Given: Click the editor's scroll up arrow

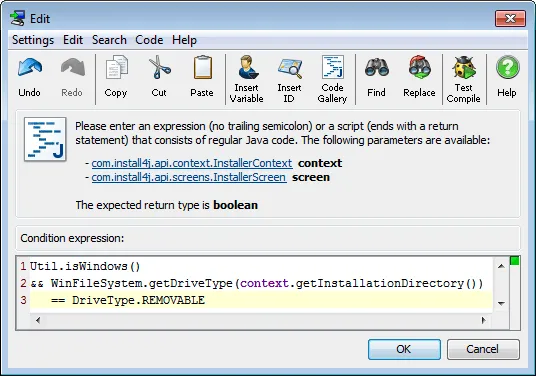Looking at the screenshot, I should 501,266.
